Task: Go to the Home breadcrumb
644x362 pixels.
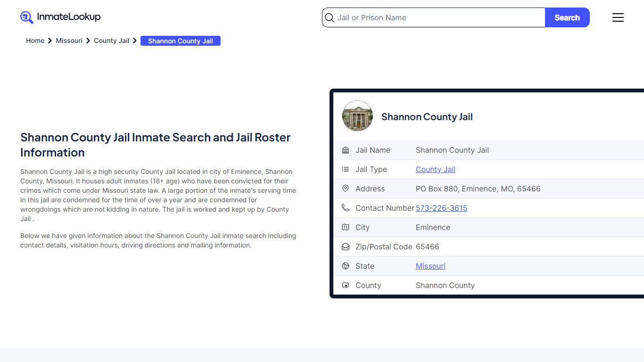Action: [35, 41]
